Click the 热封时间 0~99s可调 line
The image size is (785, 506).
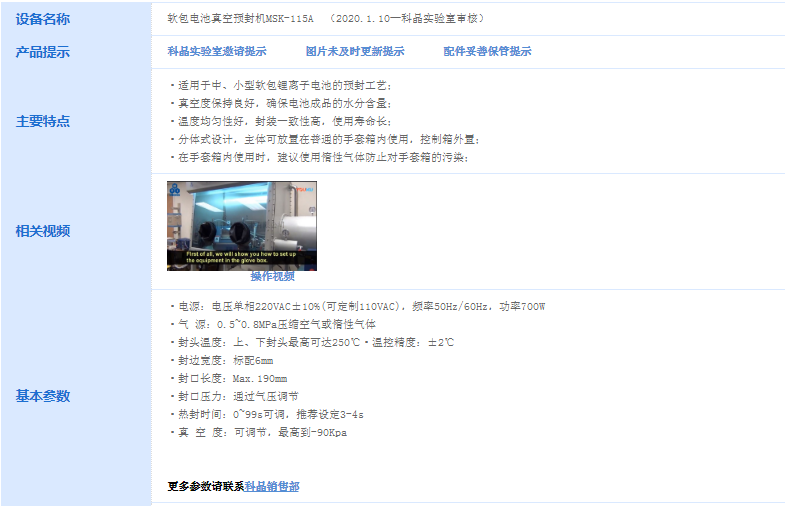tap(267, 414)
